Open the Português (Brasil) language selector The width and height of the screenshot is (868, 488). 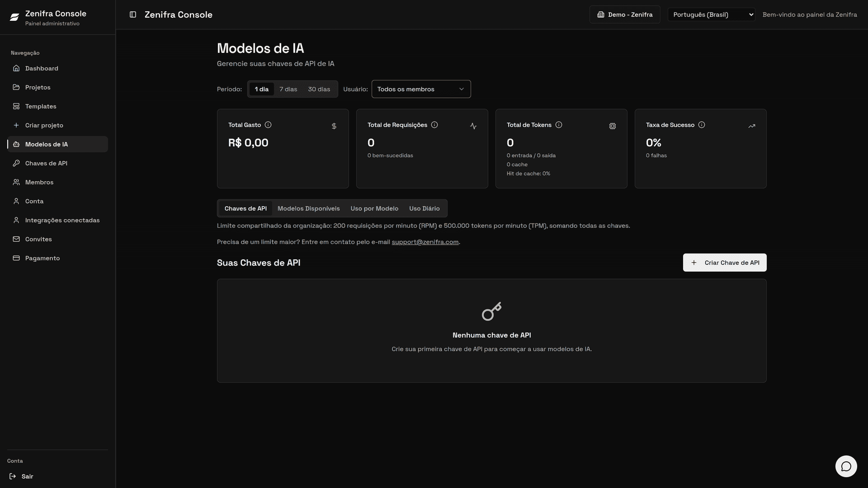pos(711,14)
